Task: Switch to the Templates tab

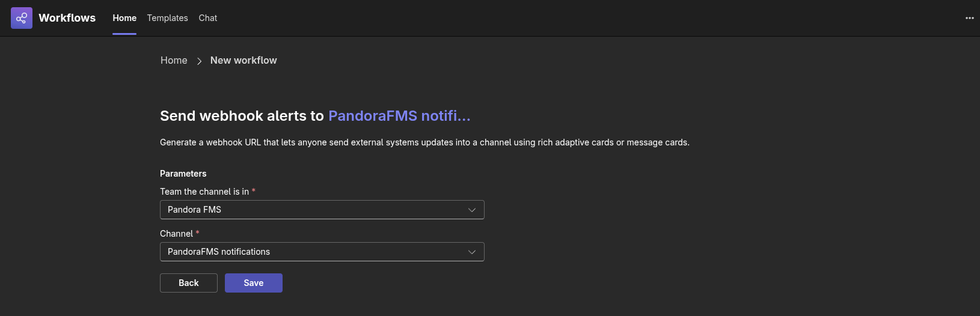Action: pos(167,18)
